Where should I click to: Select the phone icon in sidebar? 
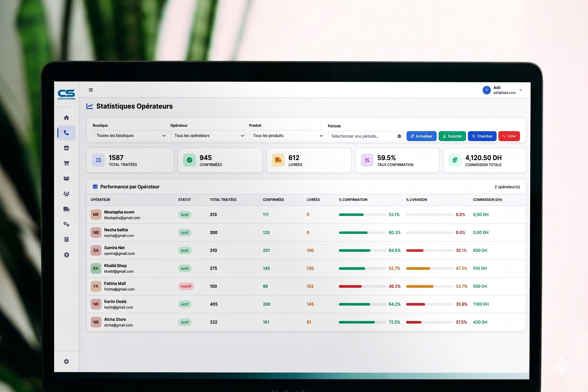coord(67,133)
